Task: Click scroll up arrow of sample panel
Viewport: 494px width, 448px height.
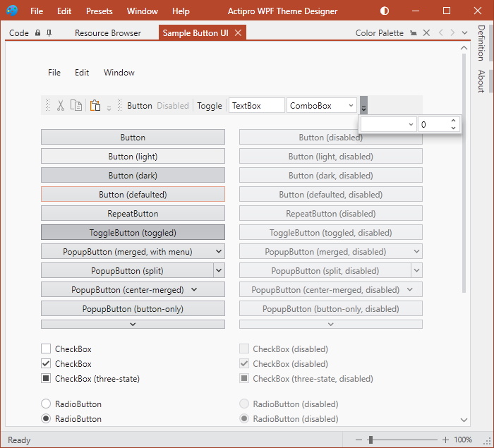Action: coord(464,48)
